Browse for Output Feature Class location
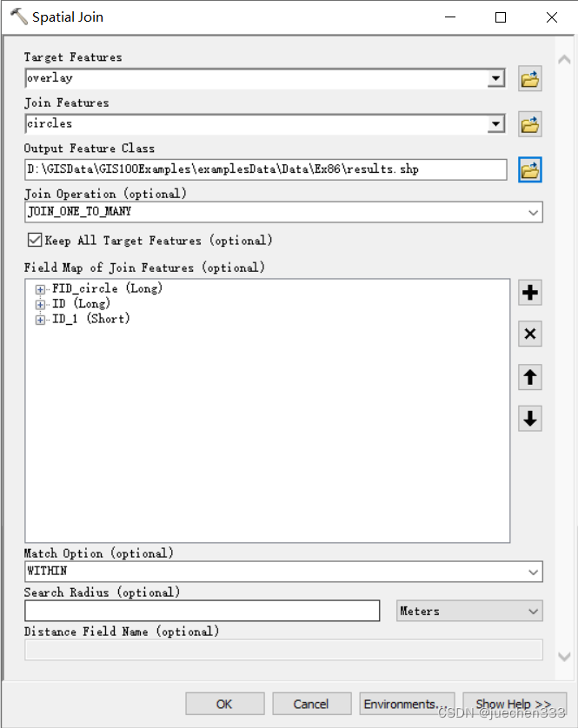 (x=529, y=170)
